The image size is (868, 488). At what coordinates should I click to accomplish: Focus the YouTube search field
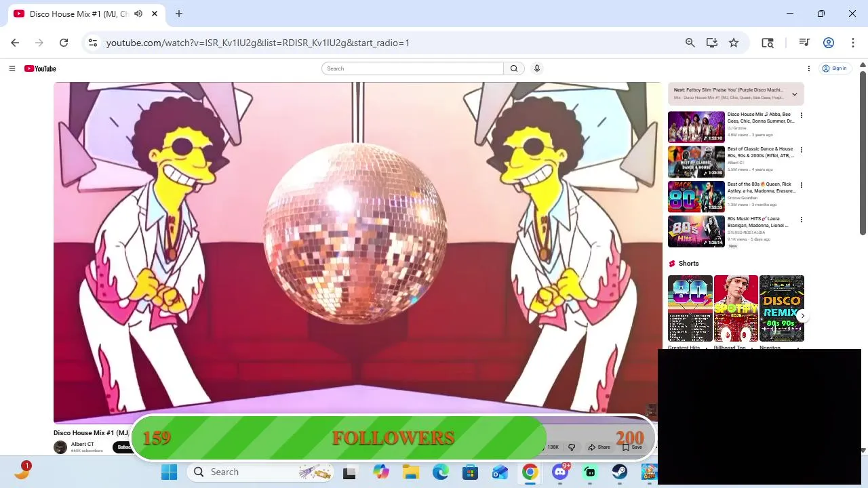pyautogui.click(x=413, y=68)
